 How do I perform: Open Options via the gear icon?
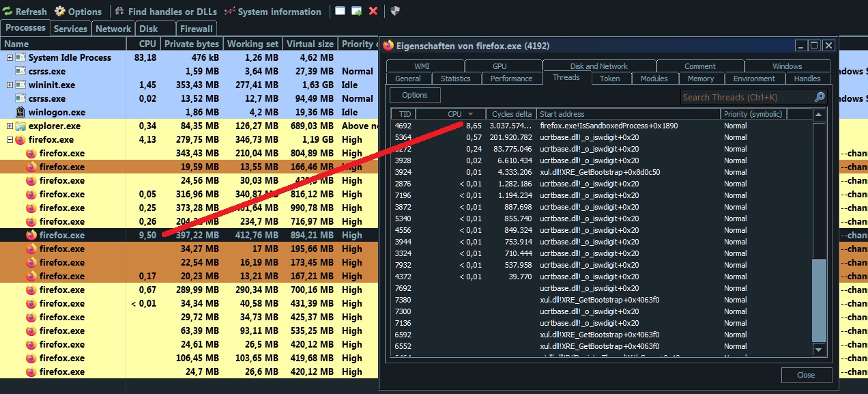(60, 12)
